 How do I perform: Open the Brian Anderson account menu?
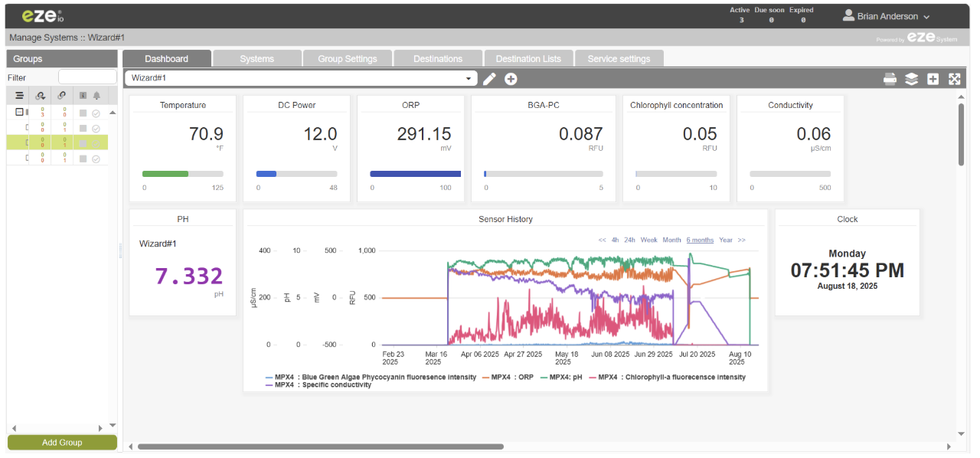(x=887, y=15)
